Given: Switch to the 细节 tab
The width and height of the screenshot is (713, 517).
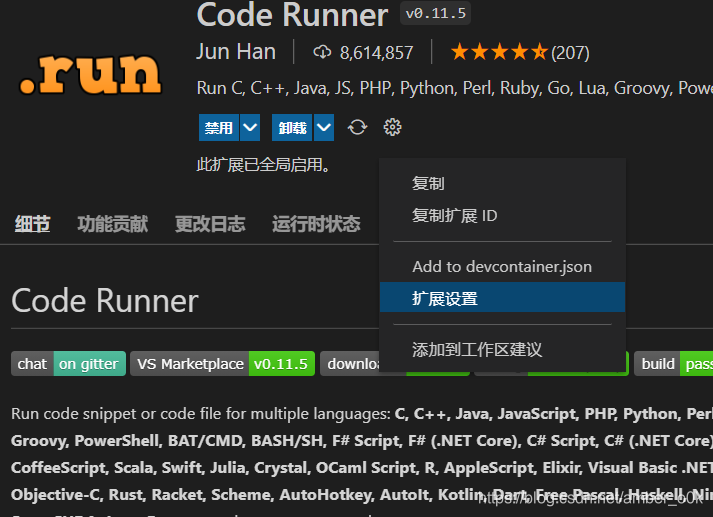Looking at the screenshot, I should [x=32, y=224].
